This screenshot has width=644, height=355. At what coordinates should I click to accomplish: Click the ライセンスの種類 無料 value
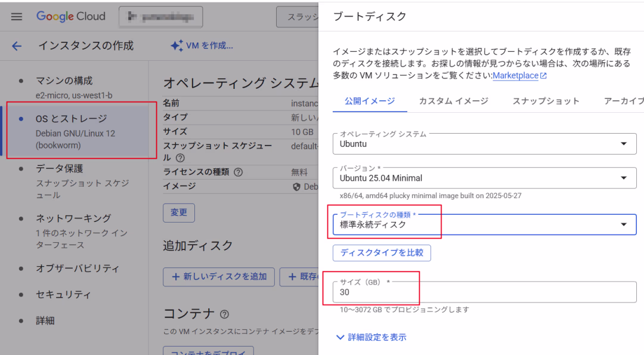[299, 172]
